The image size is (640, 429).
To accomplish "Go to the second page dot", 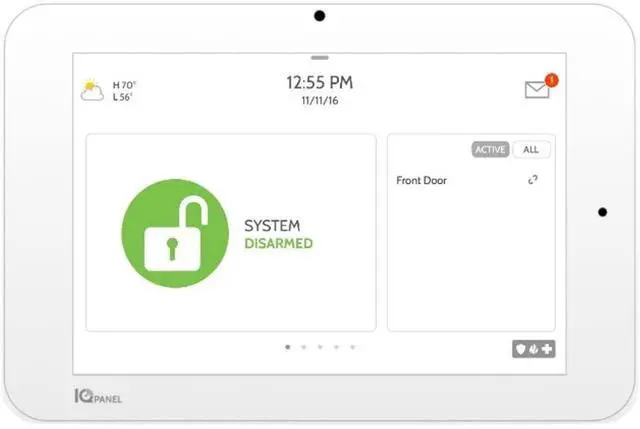I will coord(304,347).
